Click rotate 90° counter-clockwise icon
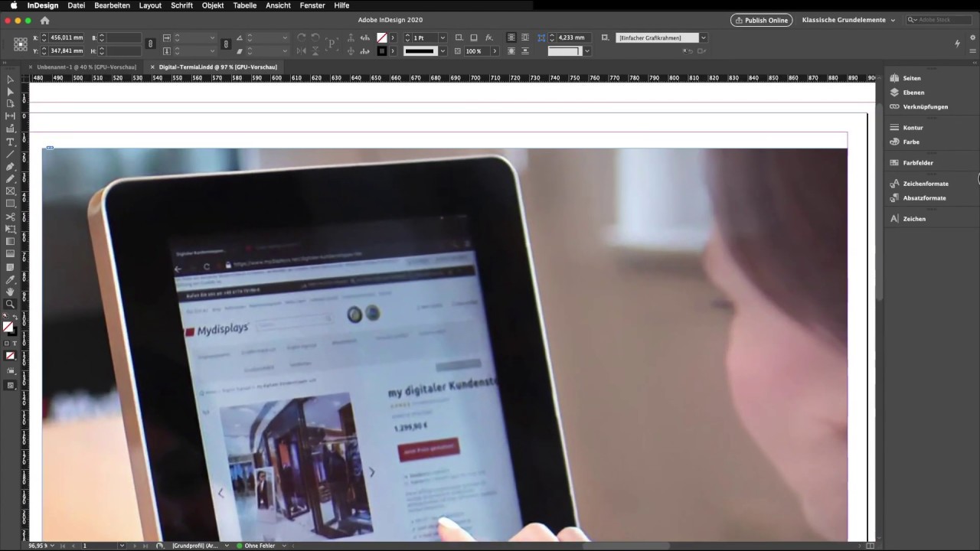This screenshot has width=980, height=551. tap(315, 37)
